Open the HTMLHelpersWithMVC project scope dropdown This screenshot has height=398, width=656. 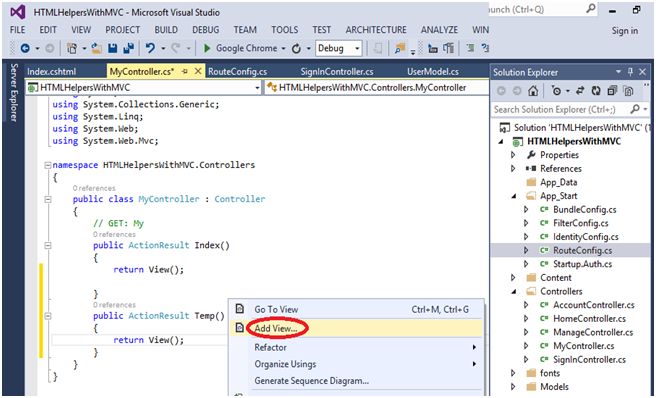pos(257,88)
